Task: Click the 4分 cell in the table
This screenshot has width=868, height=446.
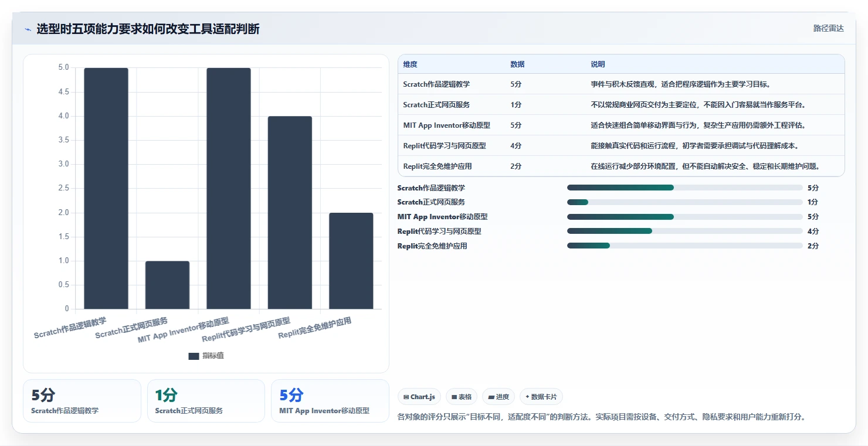Action: click(x=516, y=146)
